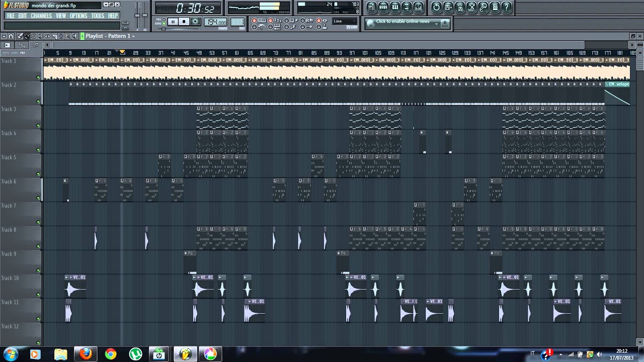This screenshot has height=362, width=644.
Task: Open Chrome from the Windows taskbar
Action: click(110, 354)
